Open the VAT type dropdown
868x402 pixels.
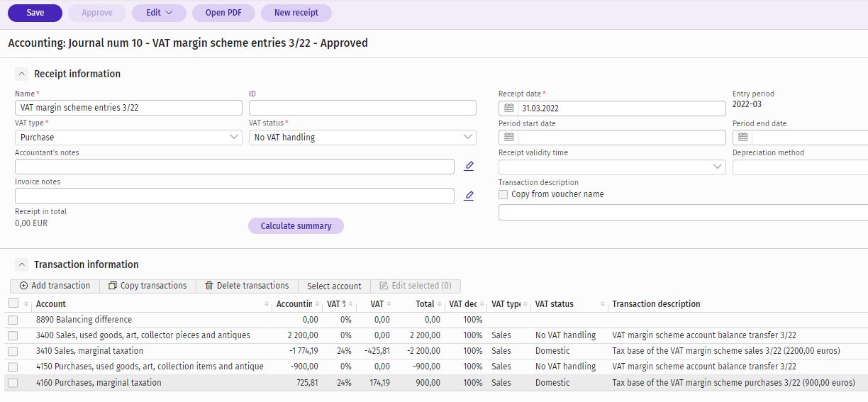[x=128, y=138]
